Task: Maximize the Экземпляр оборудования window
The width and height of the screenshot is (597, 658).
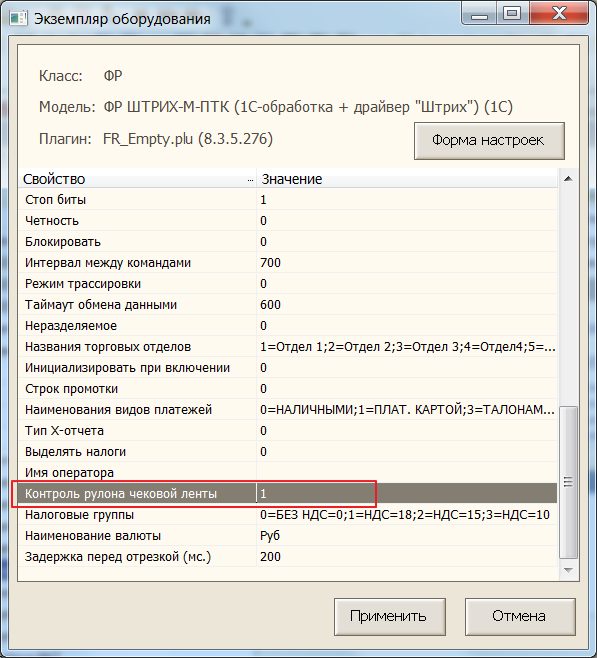Action: tap(512, 13)
